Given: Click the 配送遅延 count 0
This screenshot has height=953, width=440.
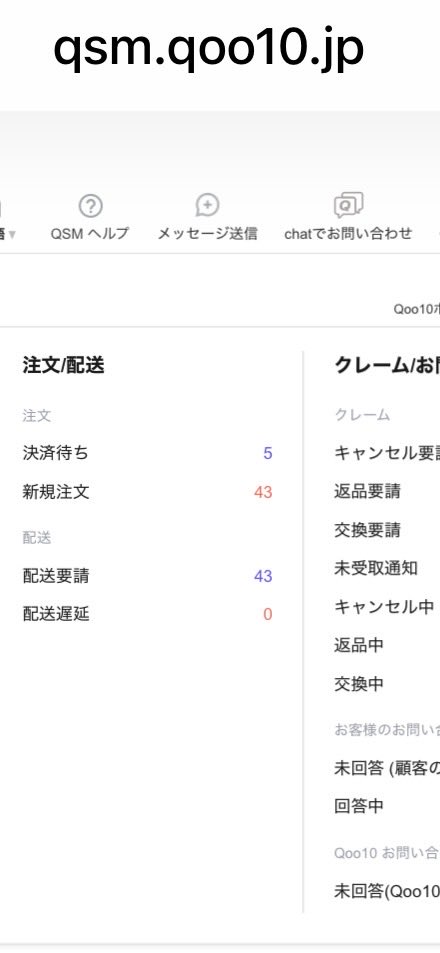Looking at the screenshot, I should [x=267, y=614].
